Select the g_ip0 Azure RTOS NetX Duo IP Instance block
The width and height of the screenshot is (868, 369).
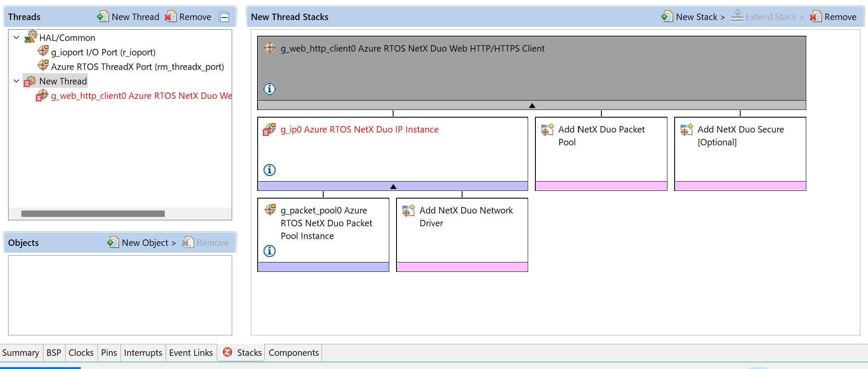pos(393,154)
